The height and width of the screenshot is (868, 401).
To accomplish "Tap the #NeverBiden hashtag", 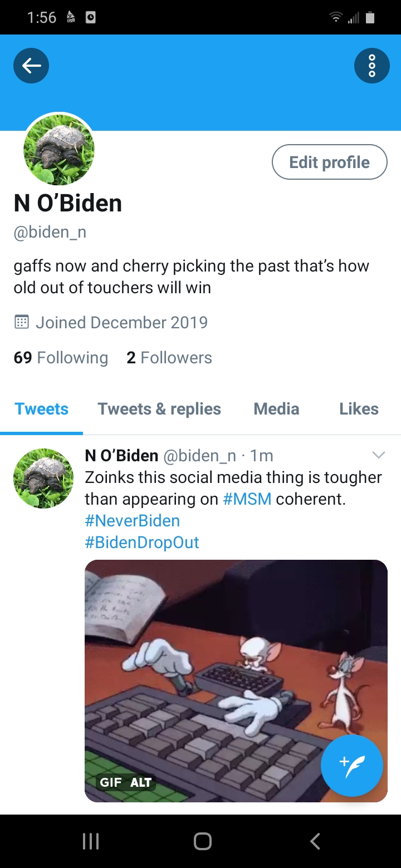I will 133,521.
